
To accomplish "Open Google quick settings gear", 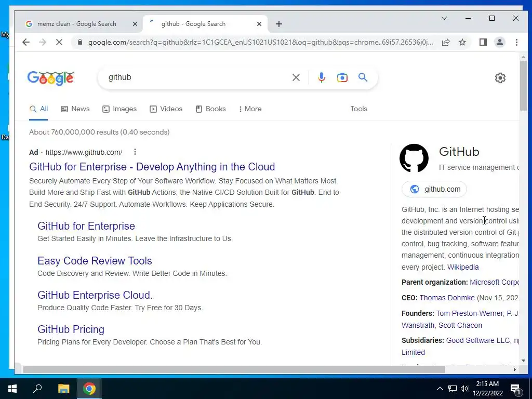I will (x=500, y=78).
